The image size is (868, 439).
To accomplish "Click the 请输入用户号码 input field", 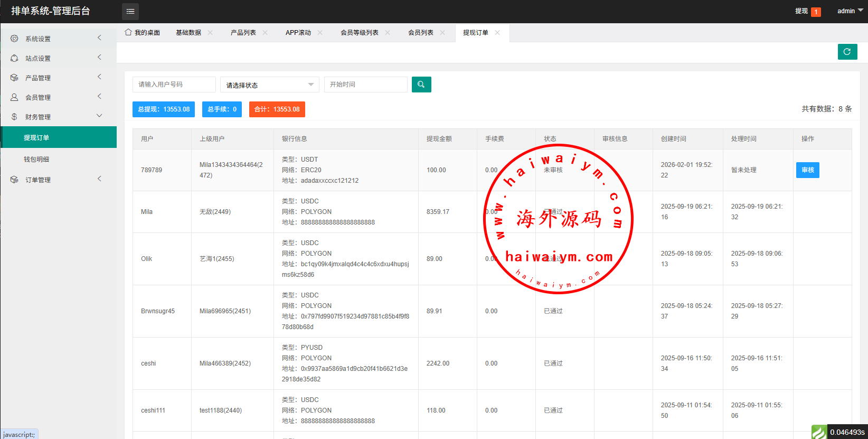I will (174, 85).
